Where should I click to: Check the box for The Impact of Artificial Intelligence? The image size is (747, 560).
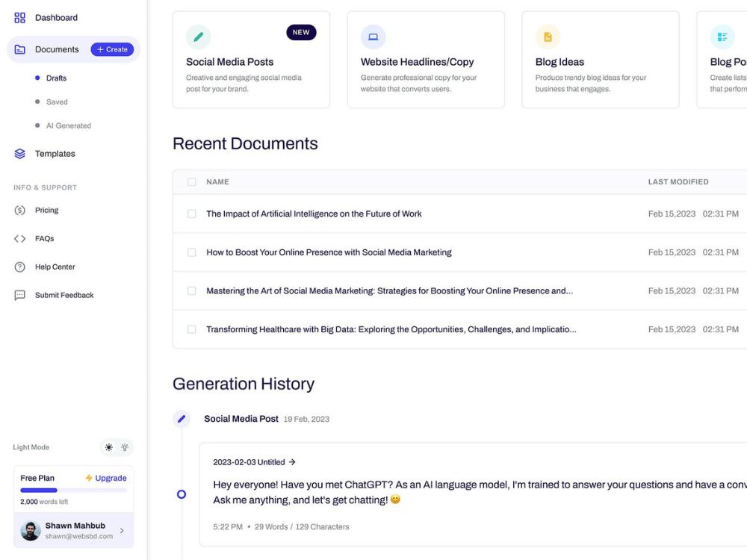click(191, 214)
